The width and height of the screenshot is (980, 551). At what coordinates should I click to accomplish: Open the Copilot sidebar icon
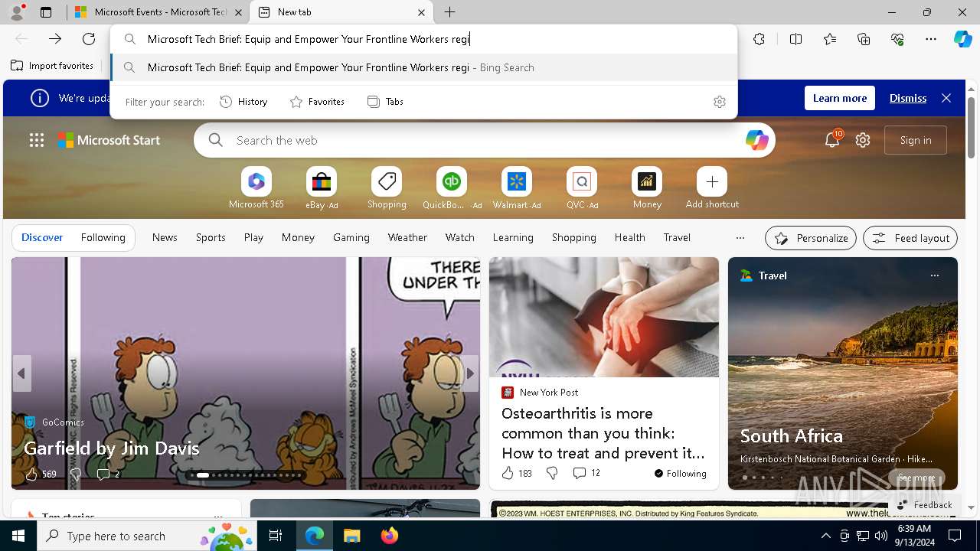pos(962,39)
